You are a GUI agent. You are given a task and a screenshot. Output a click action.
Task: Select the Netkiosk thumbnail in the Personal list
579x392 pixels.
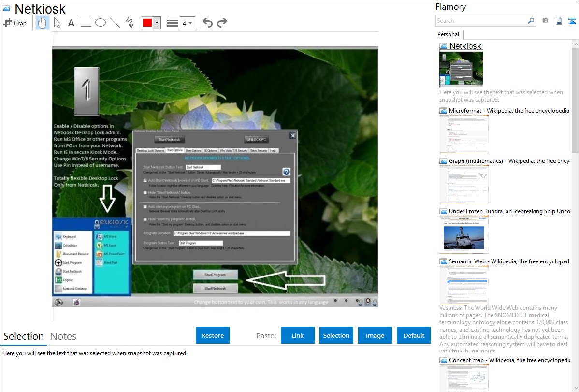click(461, 69)
